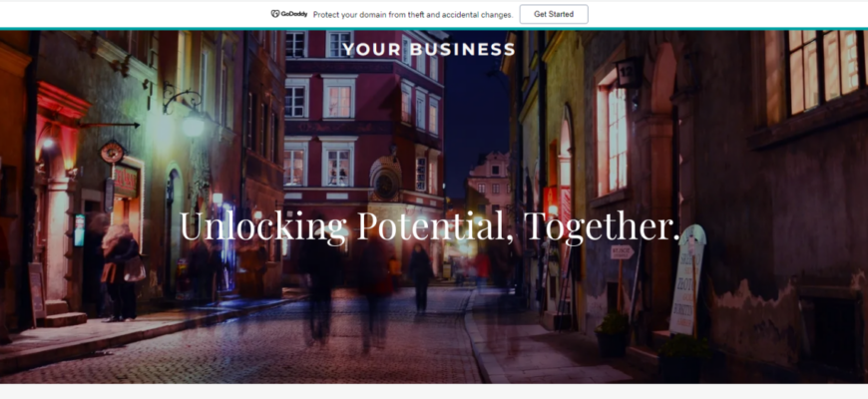Click the round hanging shop sign on left
Image resolution: width=868 pixels, height=399 pixels.
(113, 153)
